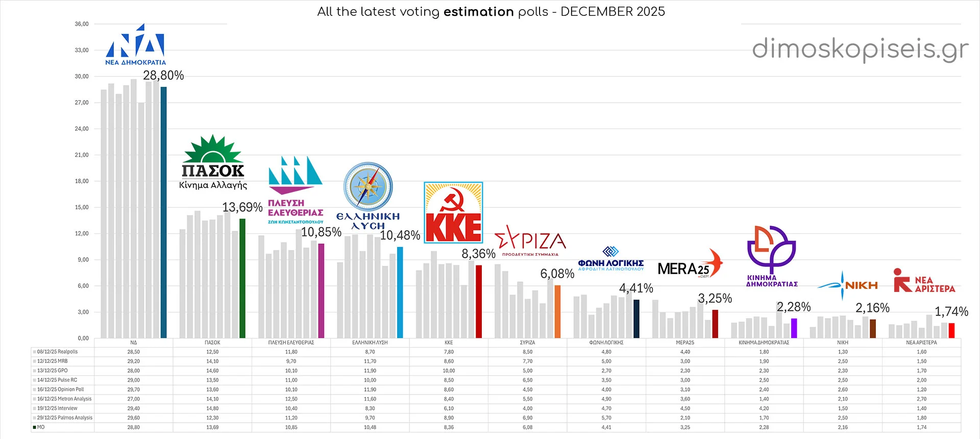Select the Nea Aristera logo

coord(924,281)
